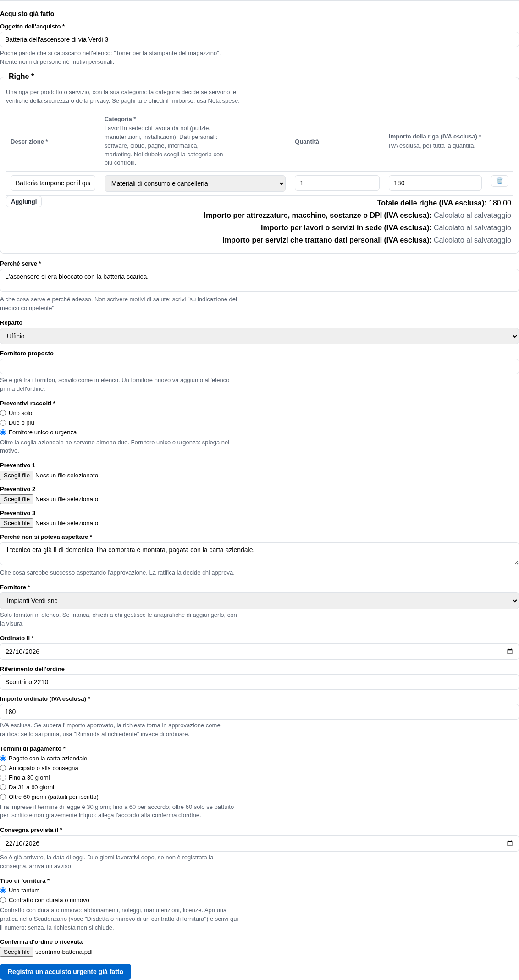Open the Fornitore dropdown with Impianti Verdi snc
The width and height of the screenshot is (519, 980).
coord(259,601)
